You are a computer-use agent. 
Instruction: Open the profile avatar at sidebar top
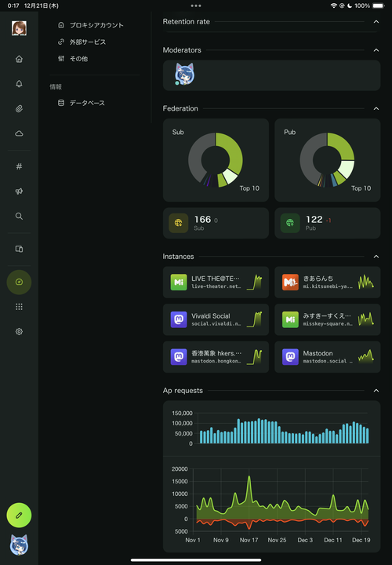point(19,28)
